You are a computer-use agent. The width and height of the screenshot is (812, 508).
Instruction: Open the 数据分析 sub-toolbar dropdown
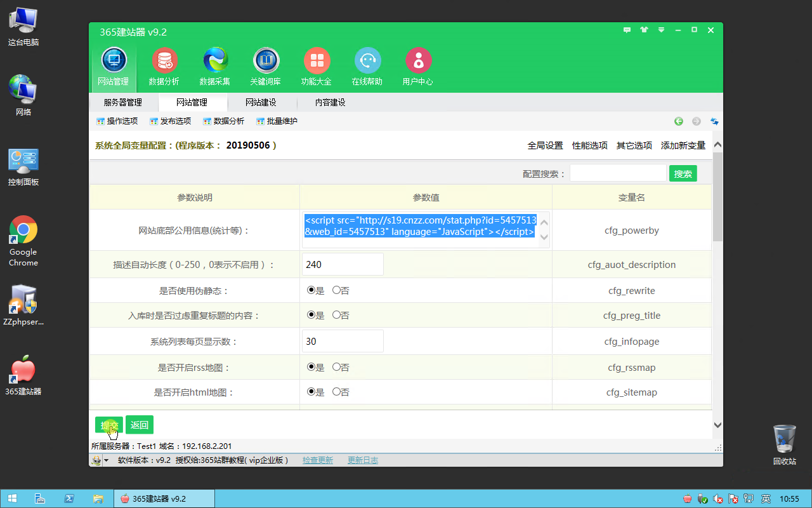(223, 121)
